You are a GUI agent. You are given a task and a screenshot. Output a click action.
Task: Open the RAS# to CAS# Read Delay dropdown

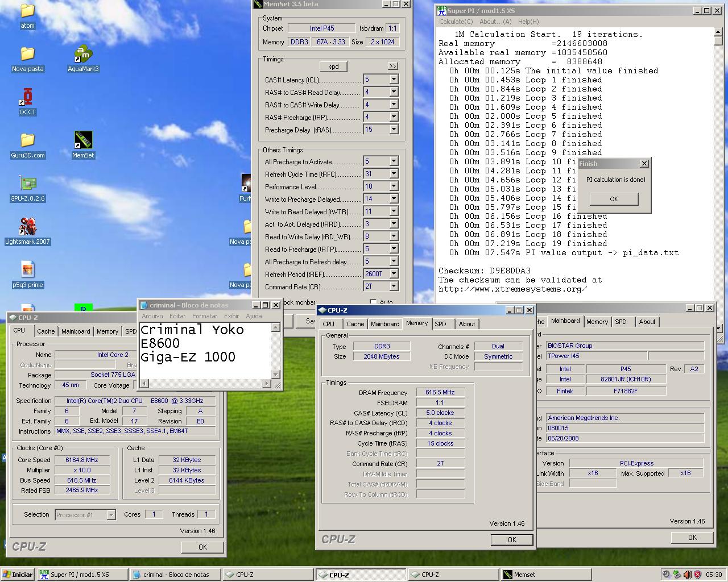(x=394, y=92)
